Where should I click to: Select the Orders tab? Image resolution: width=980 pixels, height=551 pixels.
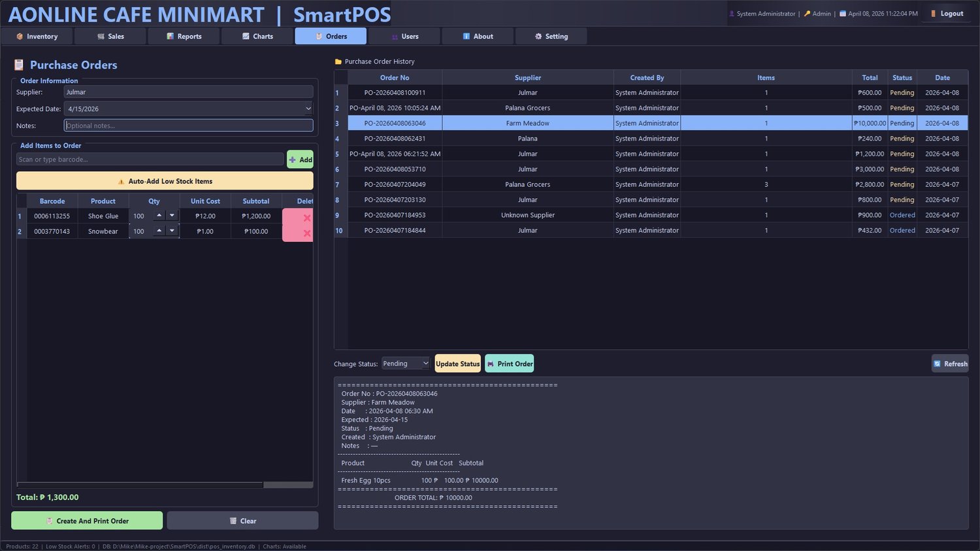coord(331,36)
